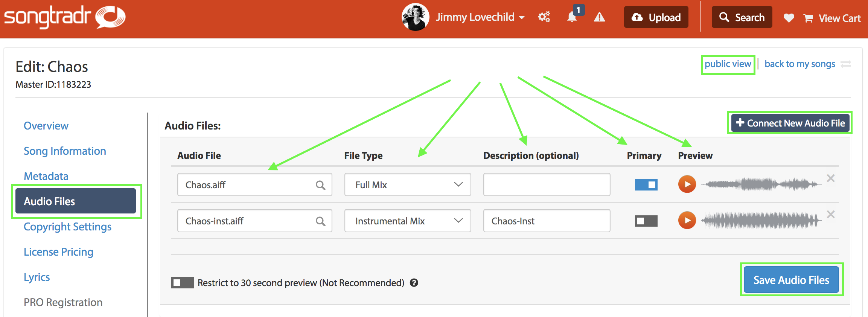Select the Audio Files section
Image resolution: width=868 pixels, height=317 pixels.
pyautogui.click(x=76, y=201)
